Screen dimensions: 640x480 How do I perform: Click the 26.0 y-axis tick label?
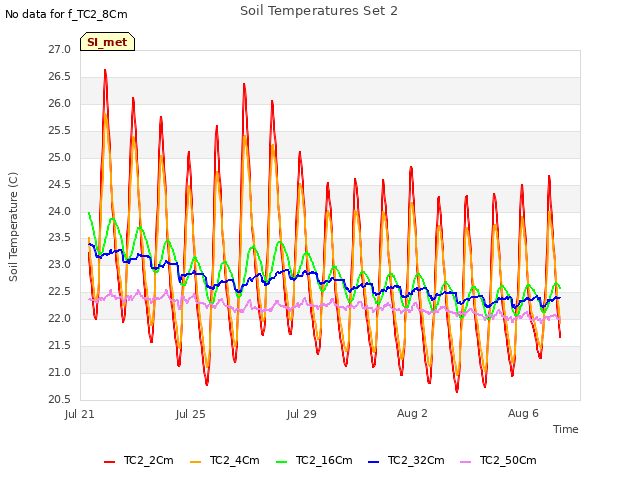pos(60,104)
